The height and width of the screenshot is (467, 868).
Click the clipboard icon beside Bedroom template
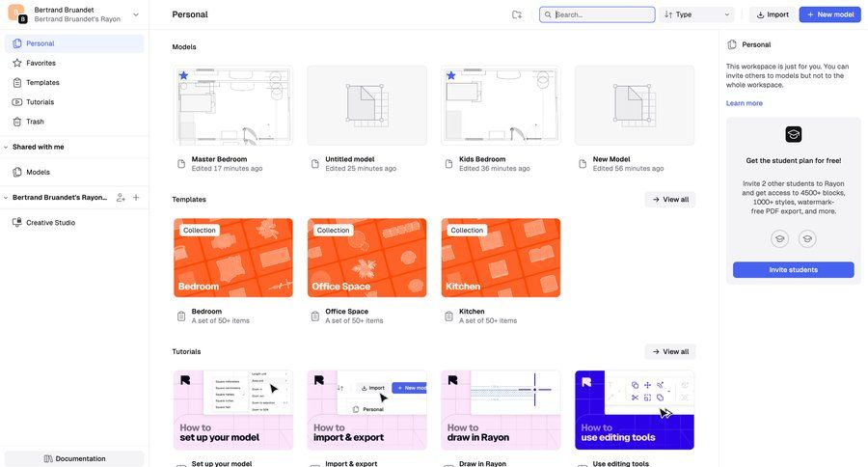click(181, 316)
